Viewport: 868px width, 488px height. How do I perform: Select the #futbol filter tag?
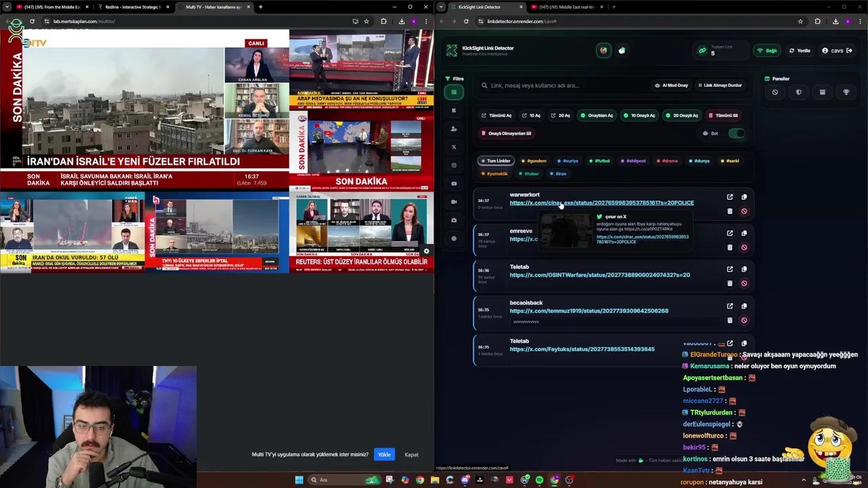click(x=599, y=161)
